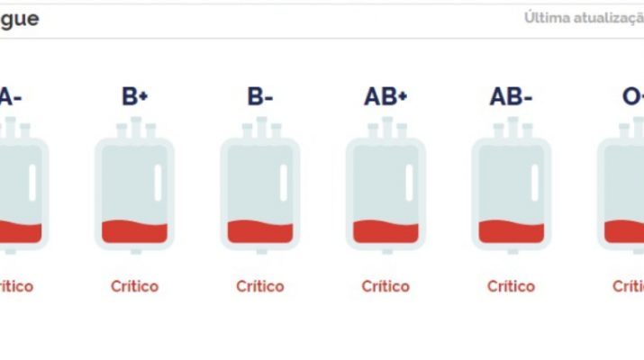Click the Crítico status below AB+
This screenshot has height=360, width=644.
coord(385,286)
